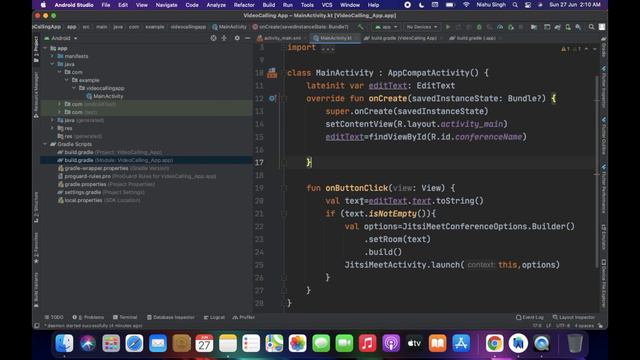The image size is (640, 360).
Task: Click the Project vertical tool window button
Action: coord(36,49)
